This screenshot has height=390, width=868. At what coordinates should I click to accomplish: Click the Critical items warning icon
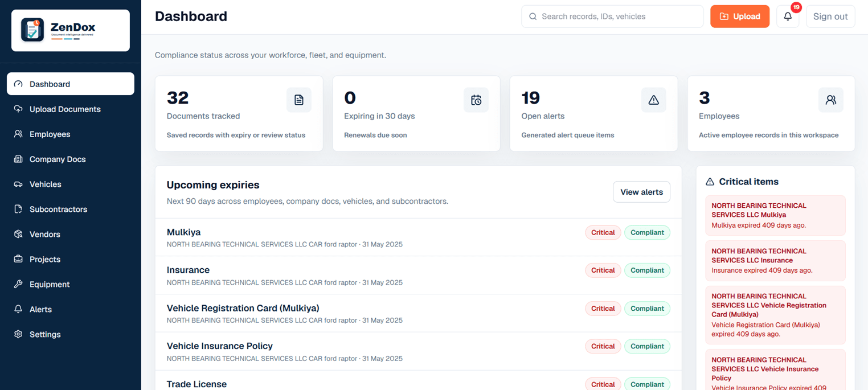click(710, 182)
